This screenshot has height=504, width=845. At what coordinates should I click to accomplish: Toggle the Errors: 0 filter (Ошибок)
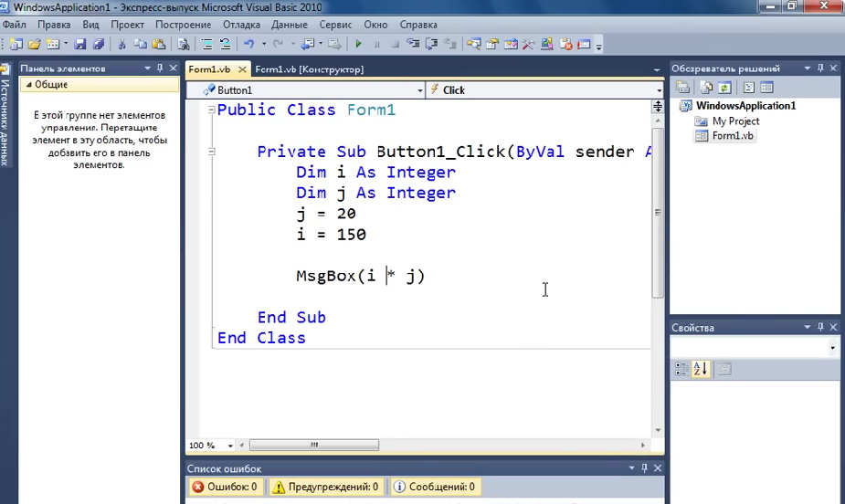tap(226, 487)
